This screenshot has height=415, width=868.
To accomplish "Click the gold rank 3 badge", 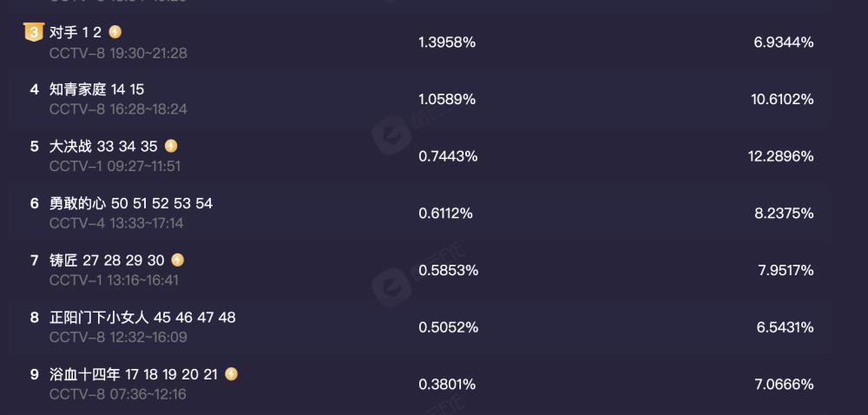I will (x=34, y=32).
